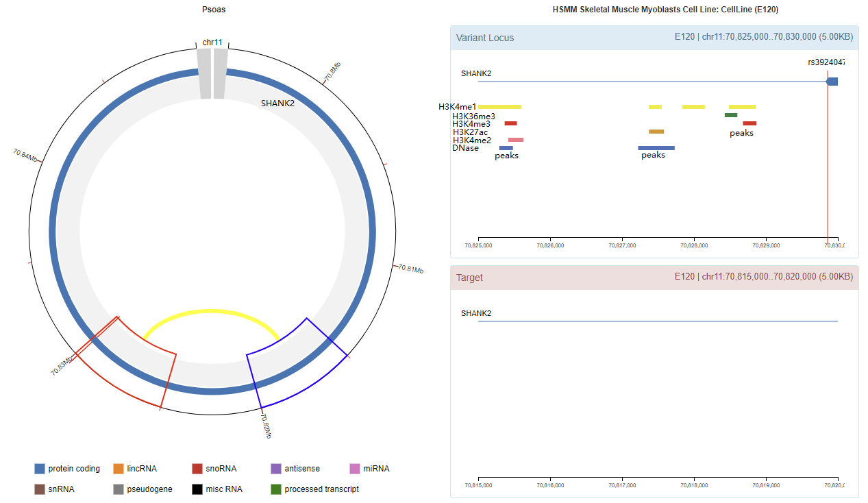The height and width of the screenshot is (503, 868).
Task: Click the SHANK2 gene line in Target panel
Action: [x=658, y=321]
